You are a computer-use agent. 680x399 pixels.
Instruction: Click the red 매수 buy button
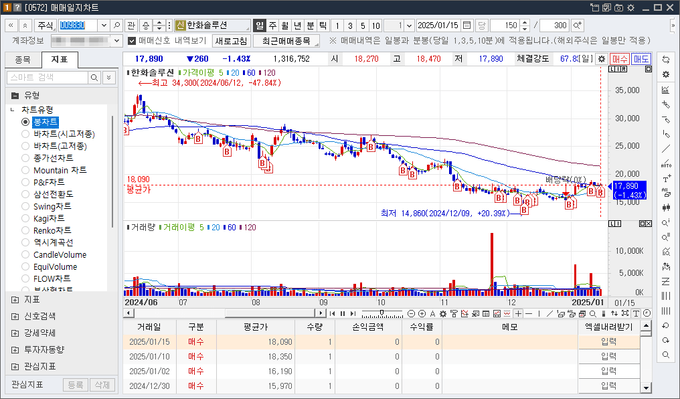(x=620, y=59)
